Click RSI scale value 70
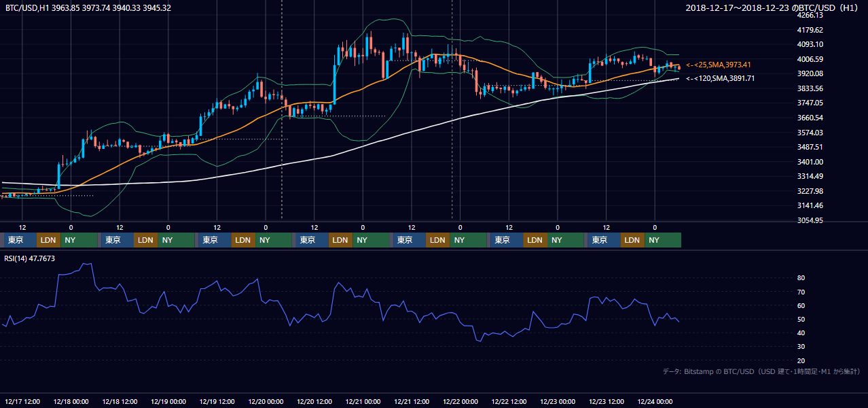 (801, 292)
